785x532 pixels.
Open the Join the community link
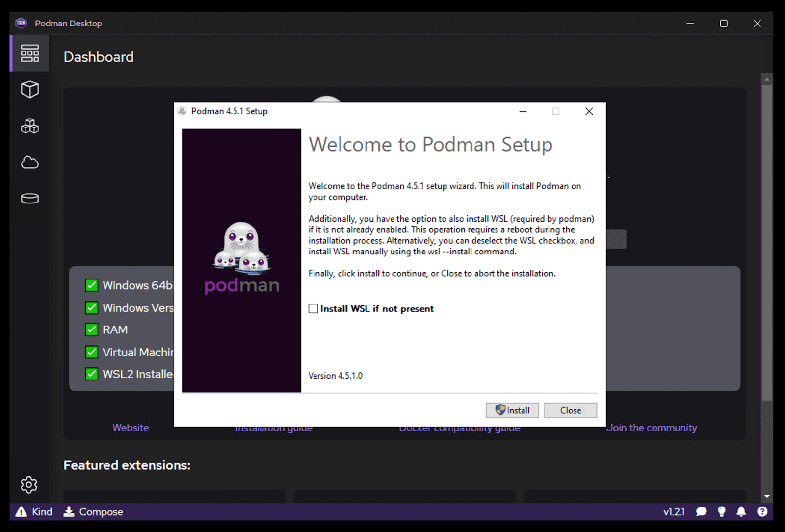(x=652, y=427)
